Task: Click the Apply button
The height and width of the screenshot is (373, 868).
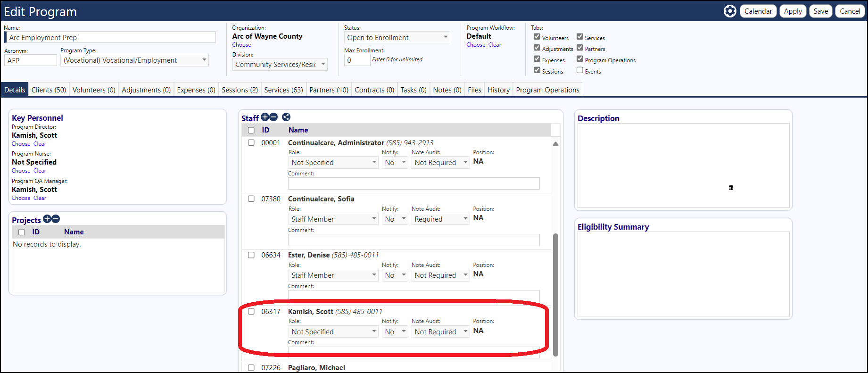Action: pyautogui.click(x=793, y=11)
